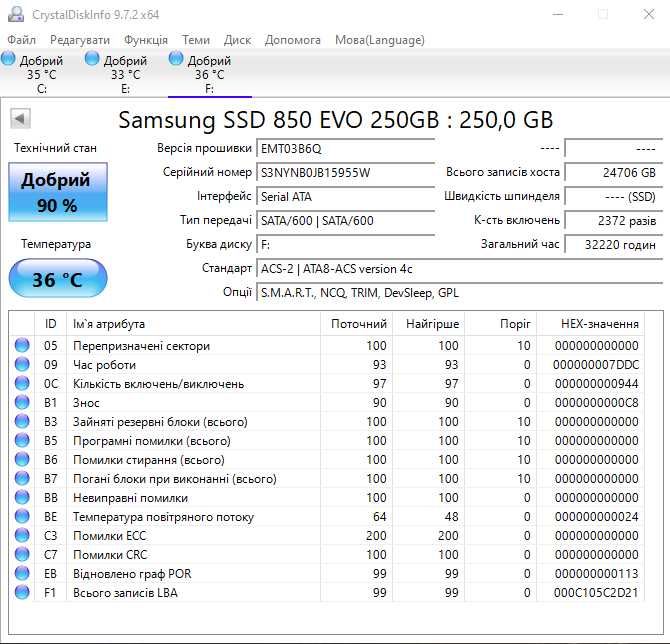
Task: Open the Допомога menu
Action: pos(293,40)
